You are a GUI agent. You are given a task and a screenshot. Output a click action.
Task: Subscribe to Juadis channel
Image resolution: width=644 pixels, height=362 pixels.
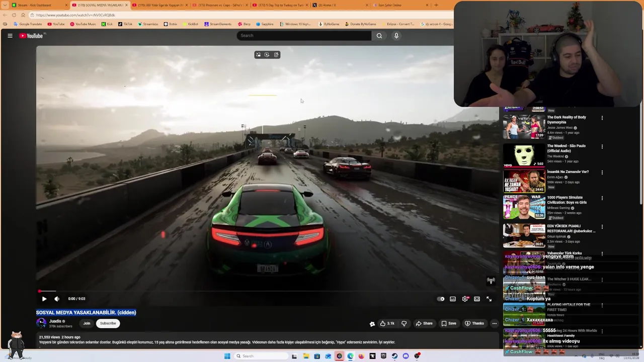tap(108, 323)
